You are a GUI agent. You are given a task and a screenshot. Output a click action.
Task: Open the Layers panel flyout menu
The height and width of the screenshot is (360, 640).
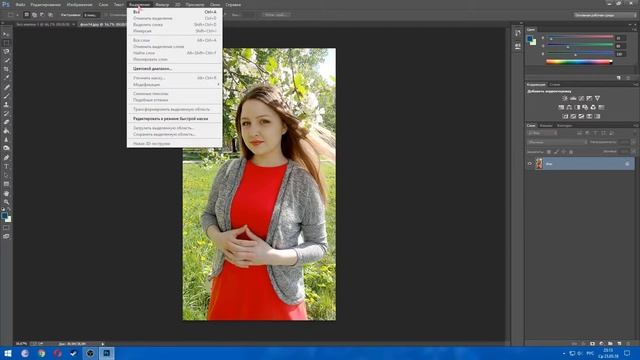pos(636,125)
